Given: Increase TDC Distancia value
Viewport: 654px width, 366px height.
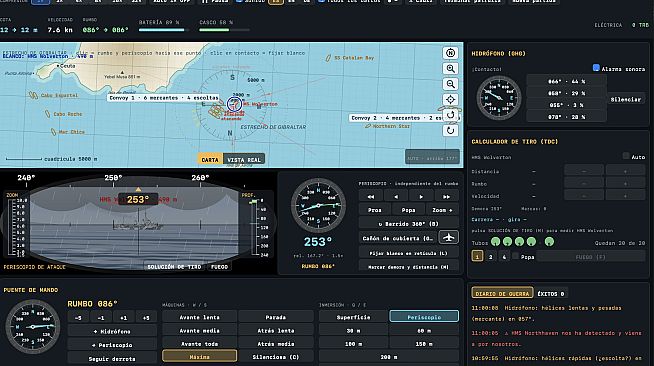Looking at the screenshot, I should click(625, 171).
